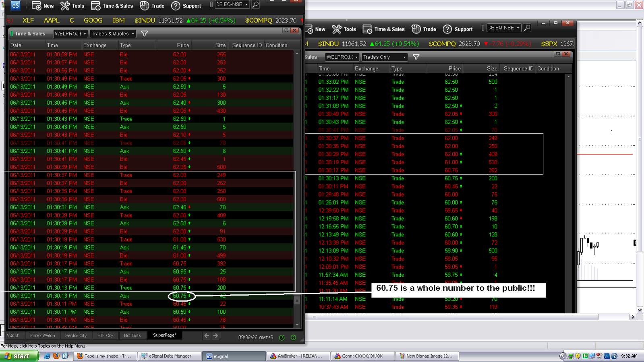
Task: Click the green circular help icon in status bar
Action: click(293, 337)
